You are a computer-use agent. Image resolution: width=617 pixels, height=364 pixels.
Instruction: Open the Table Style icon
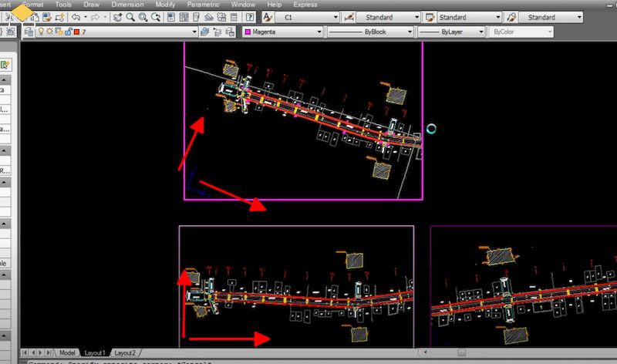tap(430, 17)
